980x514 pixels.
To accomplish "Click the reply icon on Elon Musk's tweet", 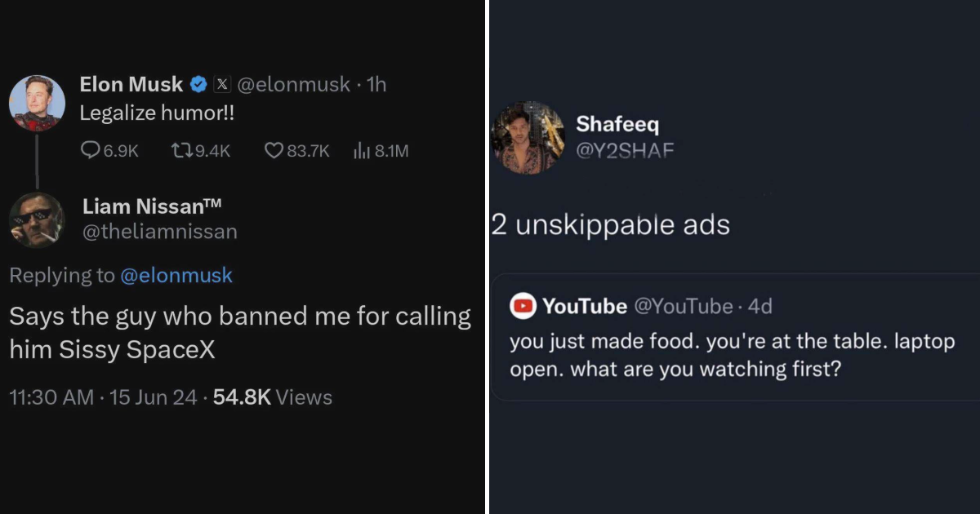I will coord(90,150).
